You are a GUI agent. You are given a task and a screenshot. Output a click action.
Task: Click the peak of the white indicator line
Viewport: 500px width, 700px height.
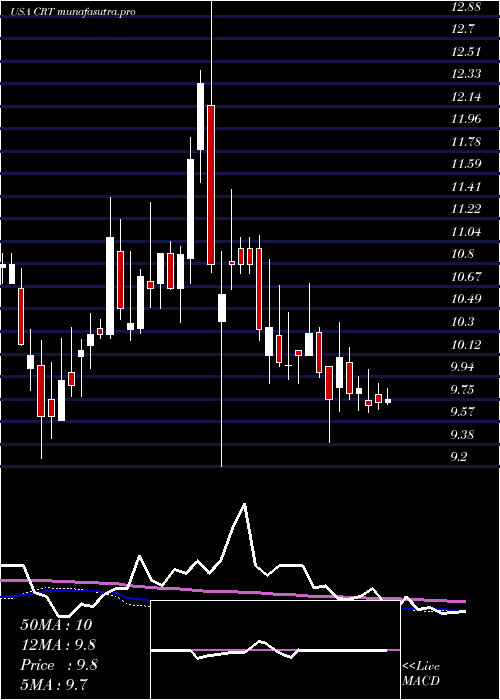click(245, 504)
